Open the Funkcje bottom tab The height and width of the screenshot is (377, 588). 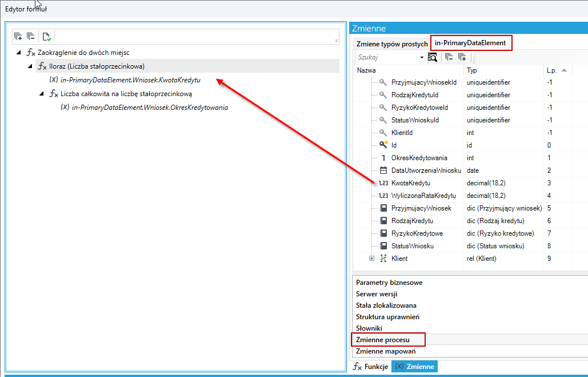[x=371, y=367]
